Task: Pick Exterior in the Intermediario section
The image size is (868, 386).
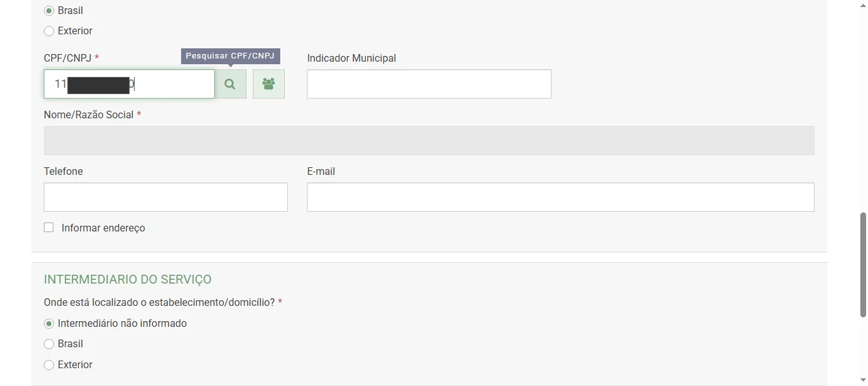Action: [x=49, y=364]
